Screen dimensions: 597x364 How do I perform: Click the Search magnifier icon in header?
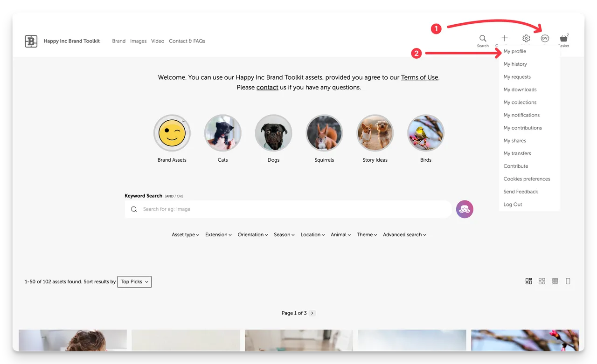point(483,39)
